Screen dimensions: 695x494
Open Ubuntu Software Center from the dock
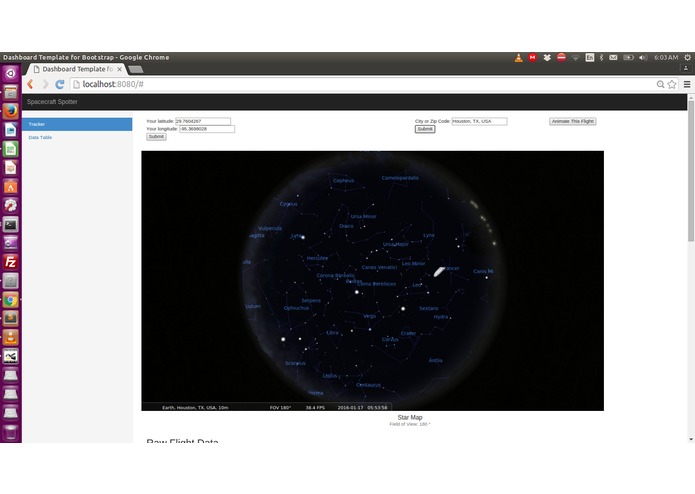pos(11,187)
